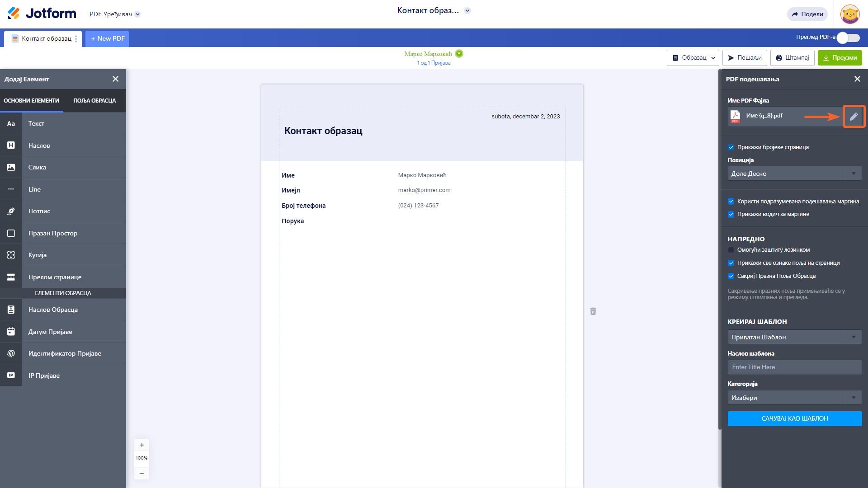Click the Наслов шаблона title input field
This screenshot has width=868, height=488.
794,367
